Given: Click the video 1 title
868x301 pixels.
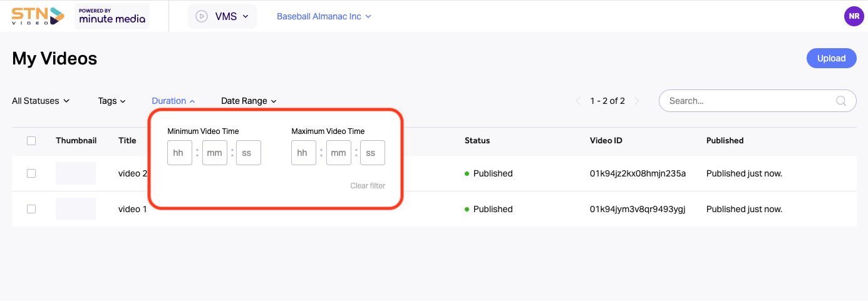Looking at the screenshot, I should tap(133, 209).
